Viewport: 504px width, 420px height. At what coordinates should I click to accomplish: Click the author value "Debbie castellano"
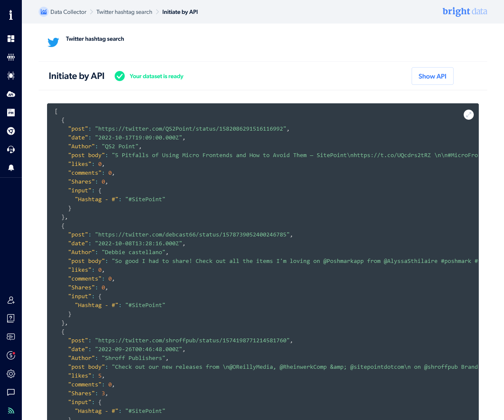click(x=134, y=252)
